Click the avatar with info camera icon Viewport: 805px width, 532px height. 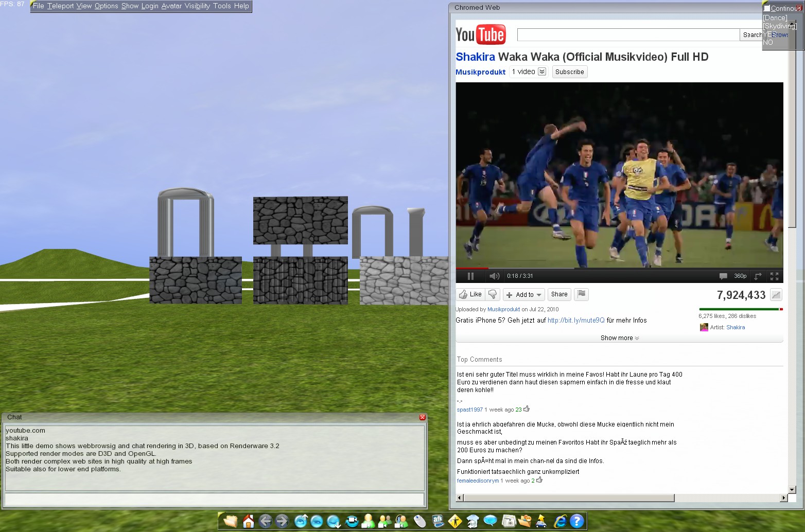pos(401,521)
